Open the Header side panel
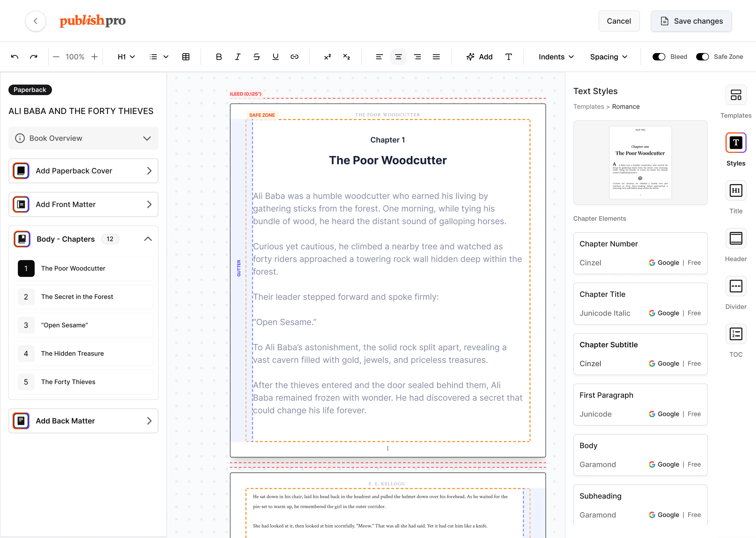Viewport: 756px width, 538px height. pyautogui.click(x=736, y=245)
